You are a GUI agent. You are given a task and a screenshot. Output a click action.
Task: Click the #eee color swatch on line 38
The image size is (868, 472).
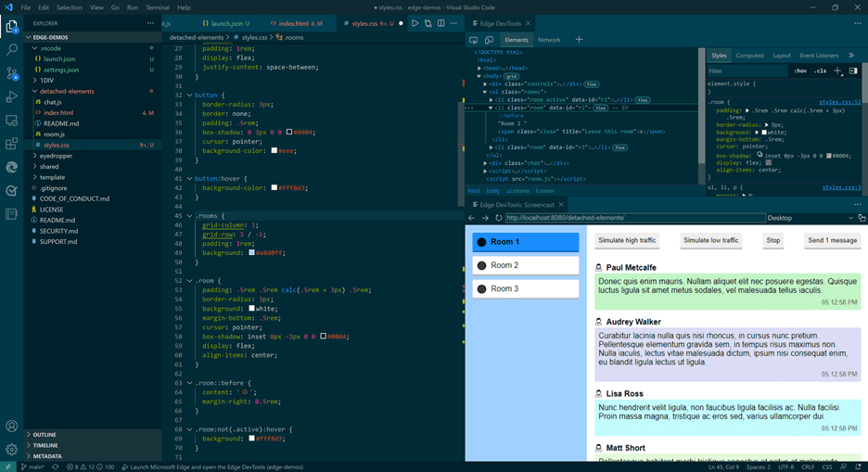tap(274, 150)
